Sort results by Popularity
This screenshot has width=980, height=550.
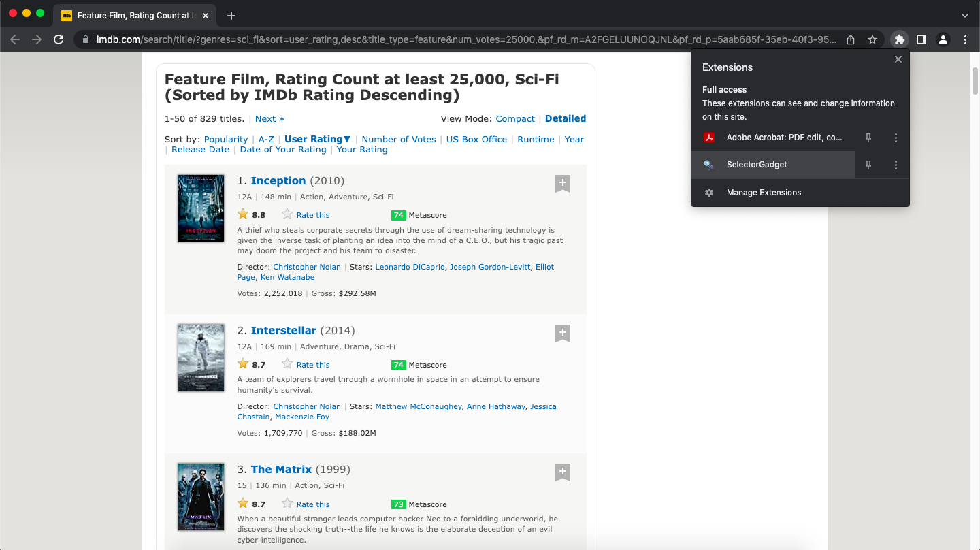tap(226, 140)
